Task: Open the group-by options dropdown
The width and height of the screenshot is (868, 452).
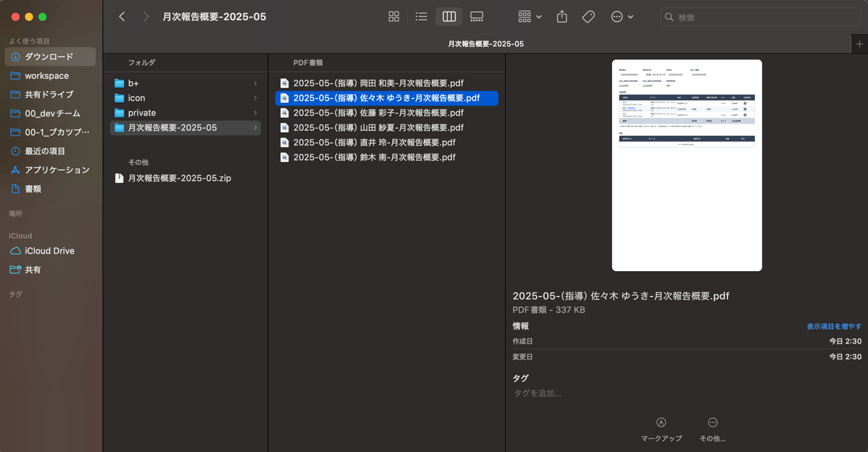Action: tap(529, 17)
